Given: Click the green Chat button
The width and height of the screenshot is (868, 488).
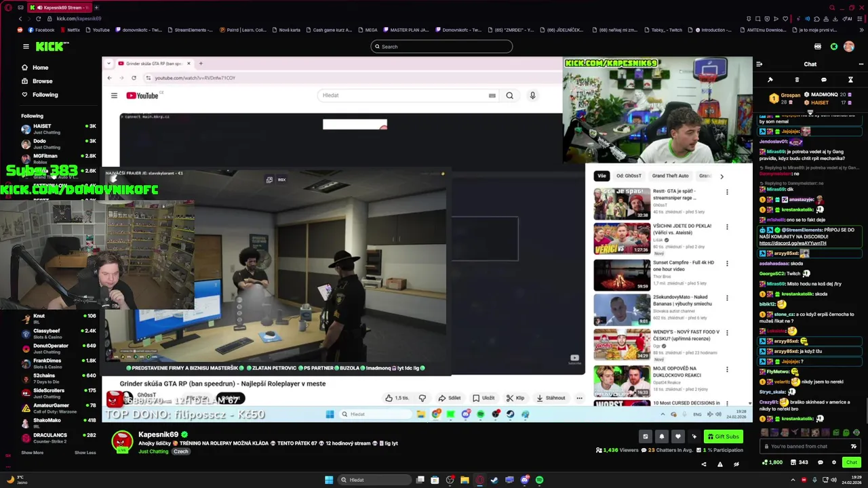Looking at the screenshot, I should (852, 462).
